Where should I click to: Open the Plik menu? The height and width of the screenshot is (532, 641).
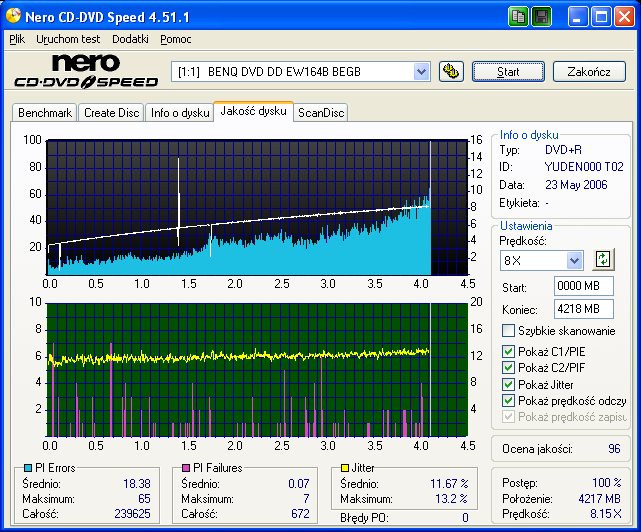click(17, 39)
